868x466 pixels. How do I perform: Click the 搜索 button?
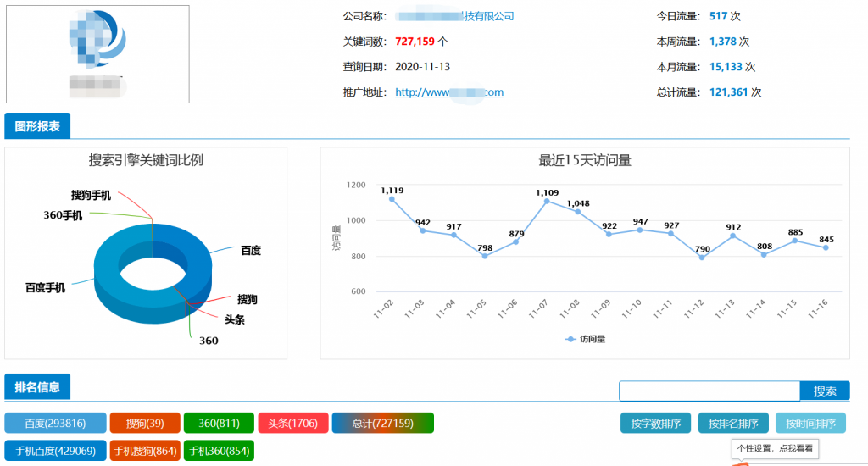tap(825, 391)
